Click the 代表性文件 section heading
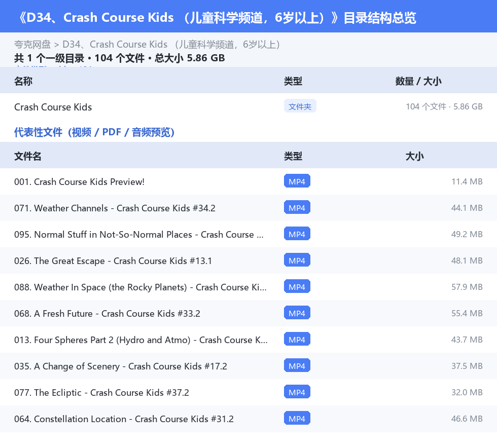 pyautogui.click(x=94, y=132)
